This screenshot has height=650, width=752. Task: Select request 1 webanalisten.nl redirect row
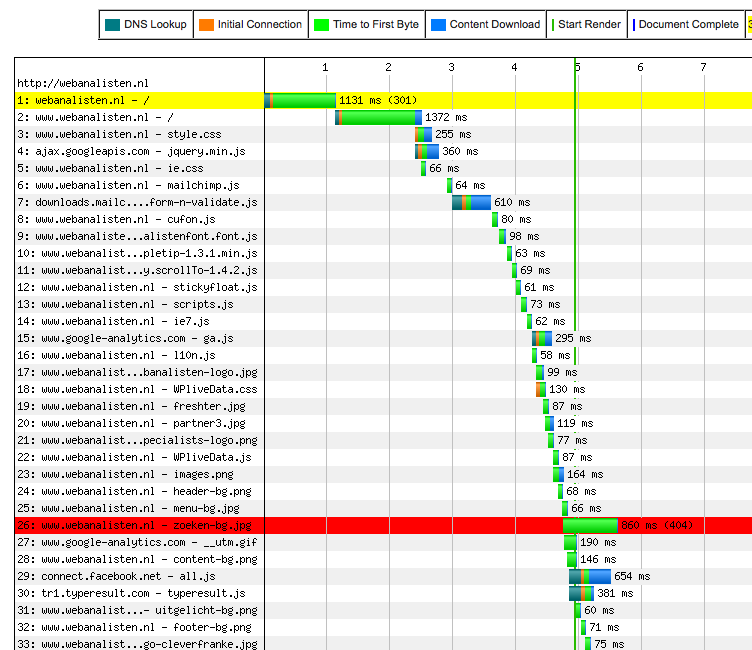pos(83,100)
